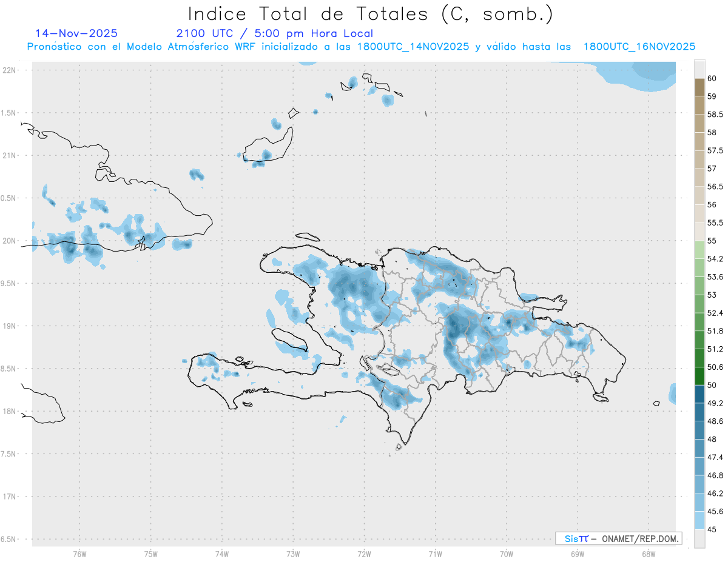Click the '48.6' value on the color scale
728x562 pixels.
coord(715,421)
